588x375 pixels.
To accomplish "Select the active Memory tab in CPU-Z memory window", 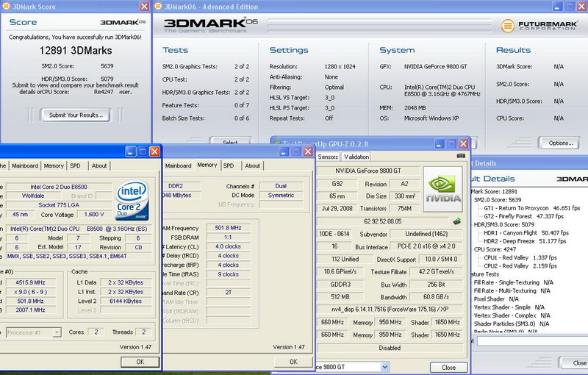I will pyautogui.click(x=207, y=165).
